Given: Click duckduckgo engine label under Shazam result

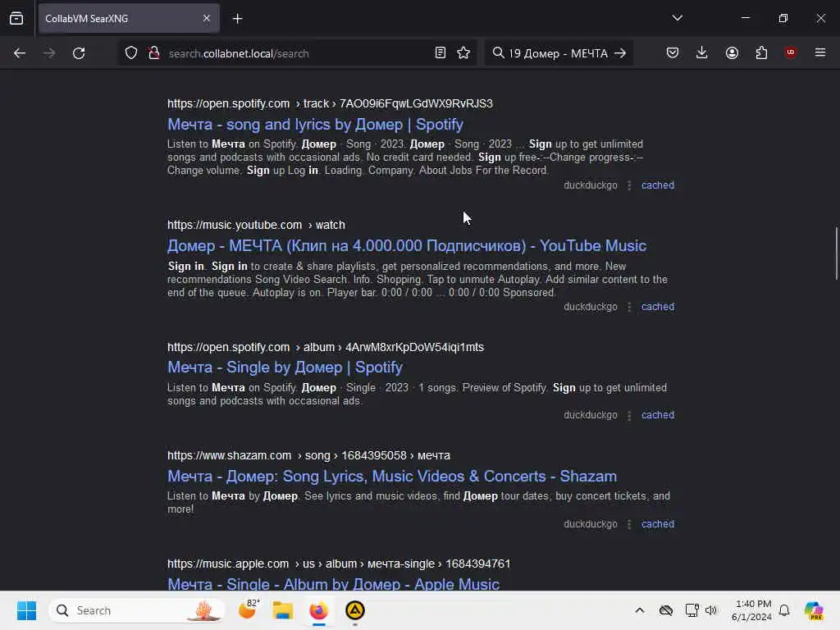Looking at the screenshot, I should pyautogui.click(x=591, y=524).
